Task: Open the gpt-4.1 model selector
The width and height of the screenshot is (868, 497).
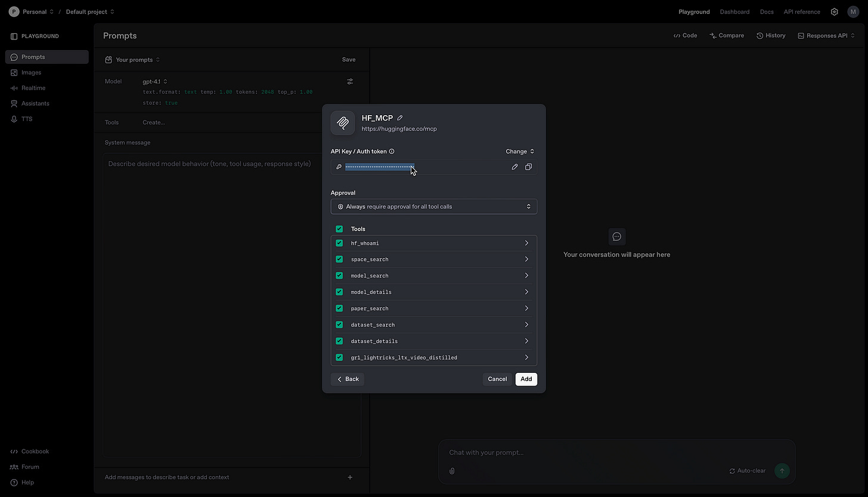Action: click(x=155, y=82)
